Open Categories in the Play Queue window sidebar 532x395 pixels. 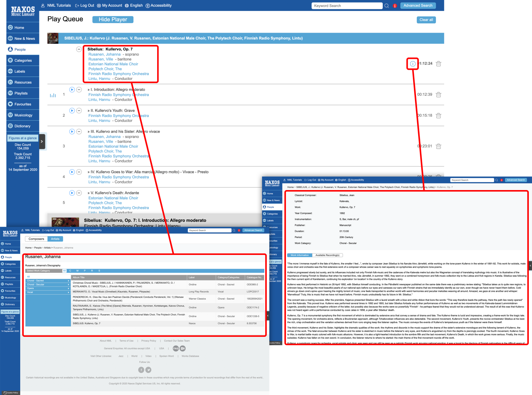pos(23,61)
